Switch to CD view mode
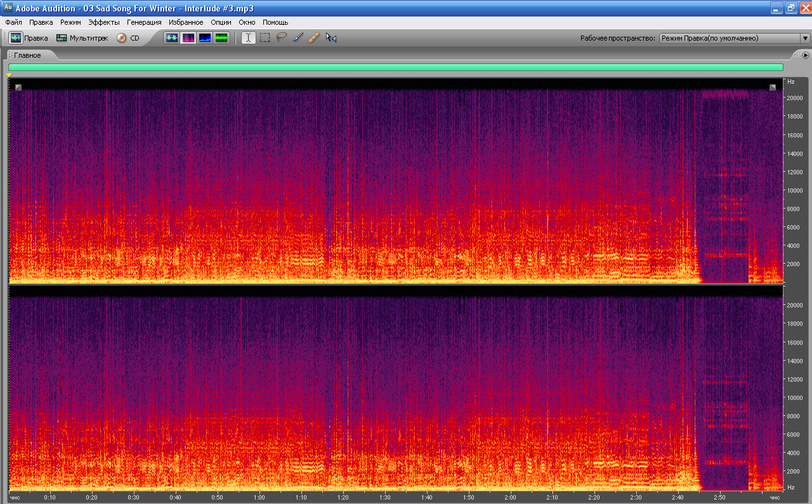 pyautogui.click(x=128, y=38)
